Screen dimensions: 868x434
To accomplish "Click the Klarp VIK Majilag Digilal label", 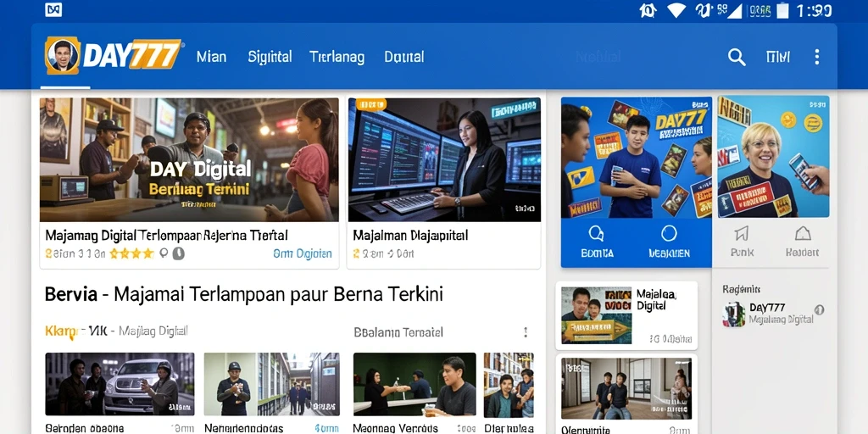I will 115,331.
